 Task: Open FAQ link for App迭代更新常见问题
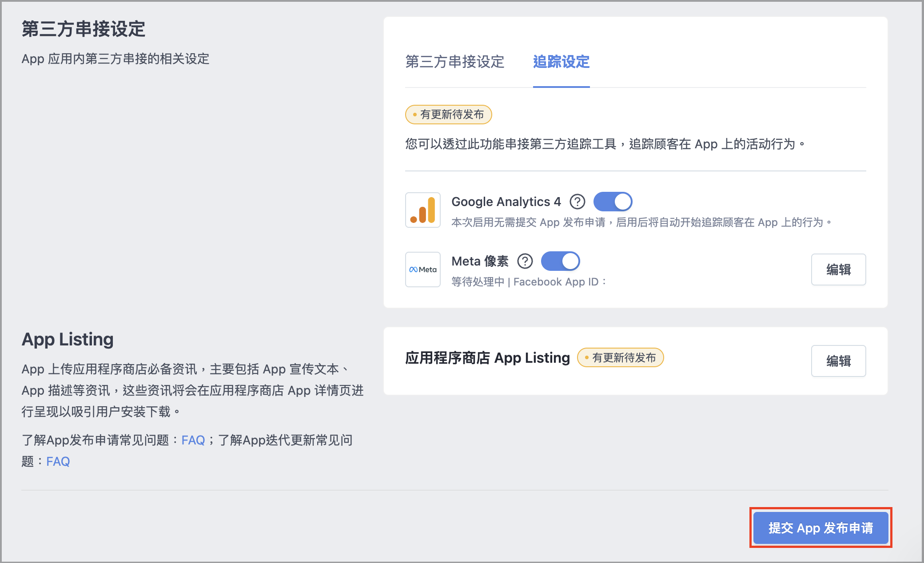pyautogui.click(x=58, y=461)
